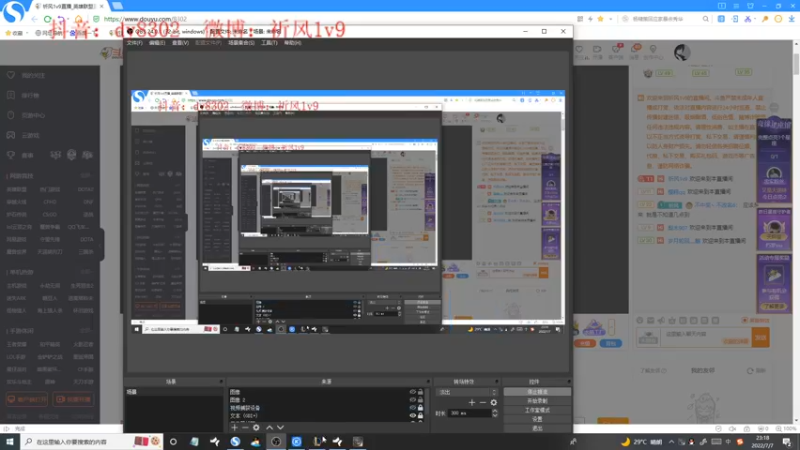Toggle visibility of the 图像 source
The width and height of the screenshot is (800, 450).
413,392
